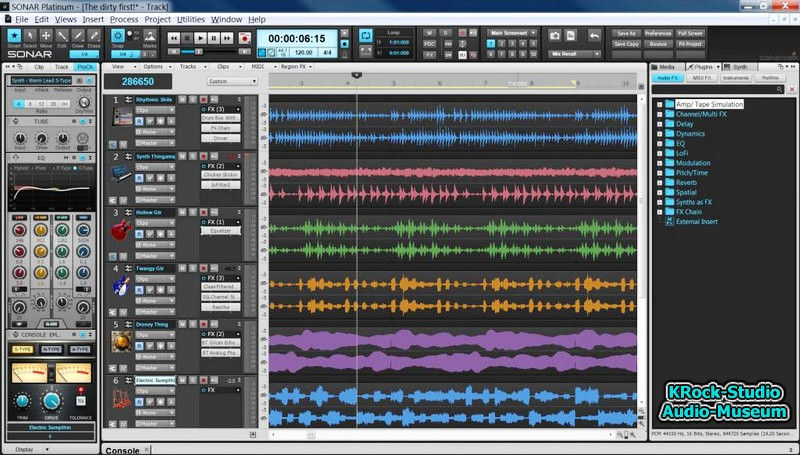
Task: Arm recording with the transport Record button
Action: coord(245,38)
